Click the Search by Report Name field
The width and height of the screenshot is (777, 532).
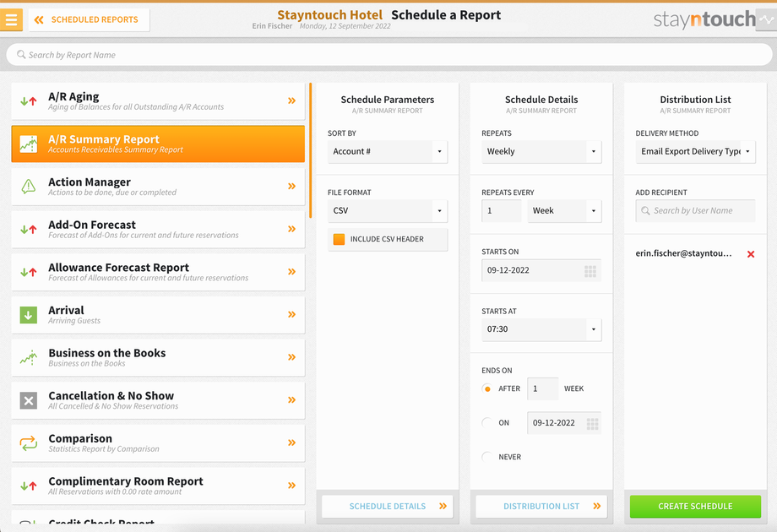[x=389, y=55]
